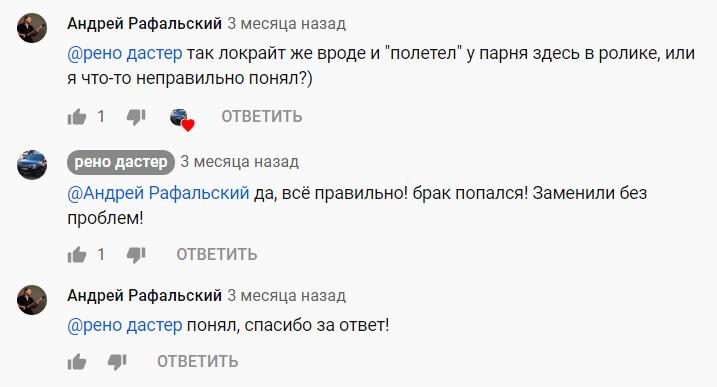Dislike the 'понял, спасибо за ответ' comment

(117, 362)
